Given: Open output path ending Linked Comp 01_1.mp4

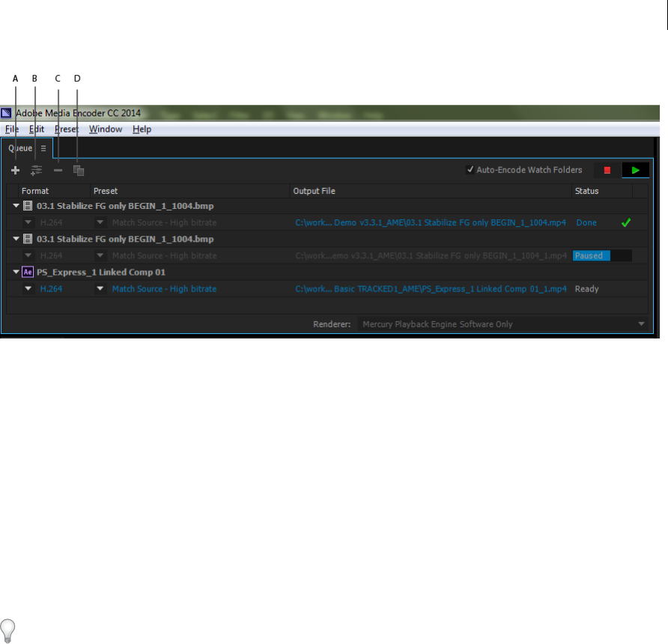Looking at the screenshot, I should [431, 289].
